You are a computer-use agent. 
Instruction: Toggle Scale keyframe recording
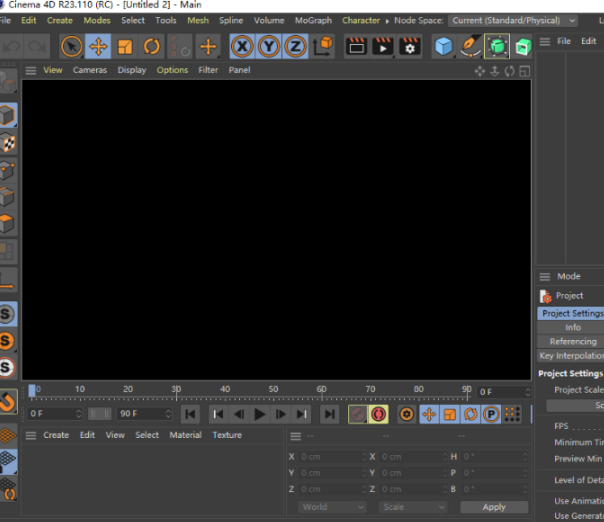coord(450,414)
